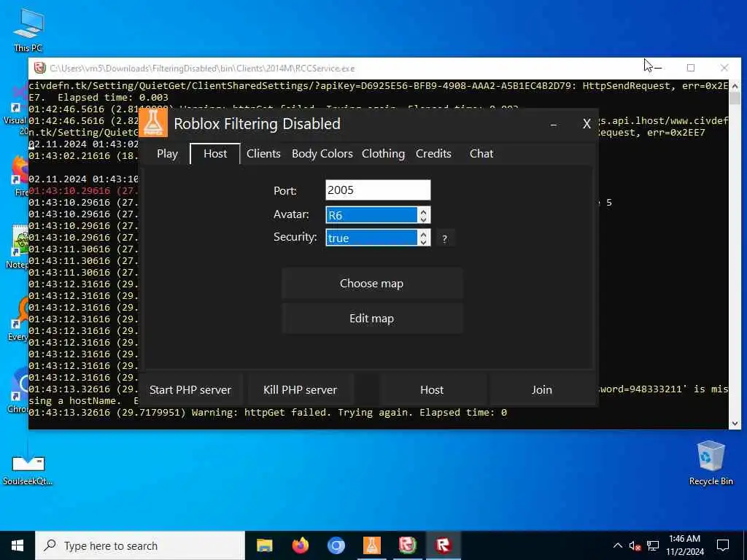Open the network tray icon
The height and width of the screenshot is (560, 747).
pos(653,545)
